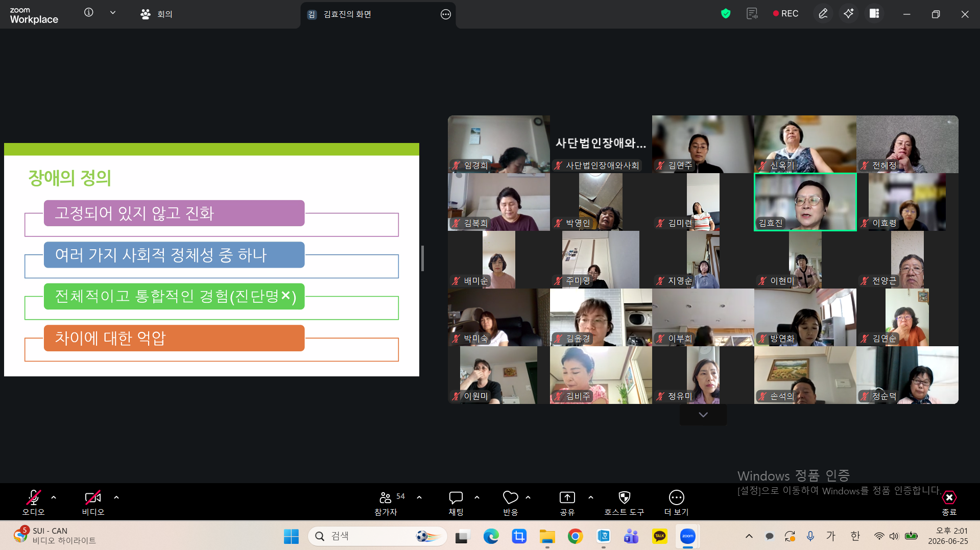Open 더 보기 more menu
Viewport: 980px width, 550px height.
(676, 503)
